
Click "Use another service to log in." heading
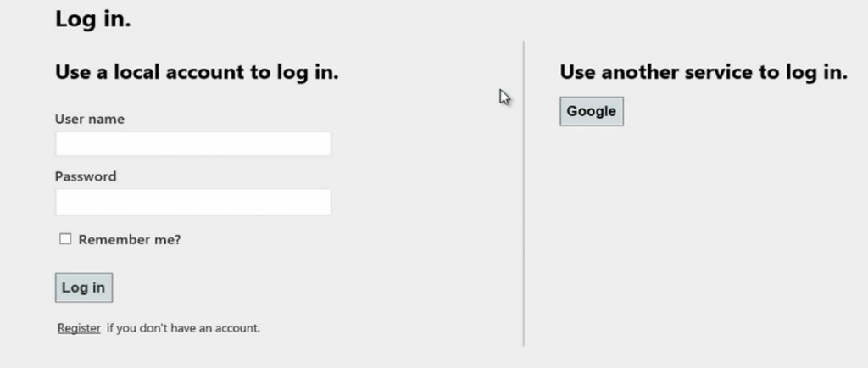pos(704,72)
